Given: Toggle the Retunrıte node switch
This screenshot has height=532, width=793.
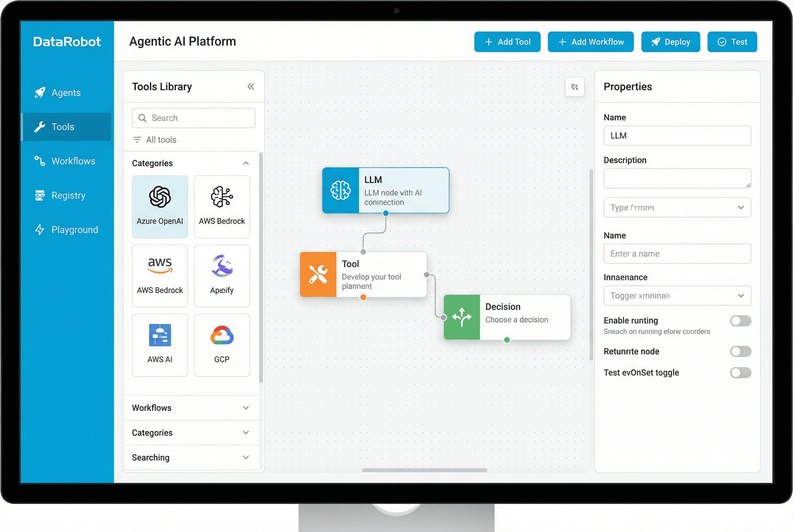Looking at the screenshot, I should pos(740,352).
